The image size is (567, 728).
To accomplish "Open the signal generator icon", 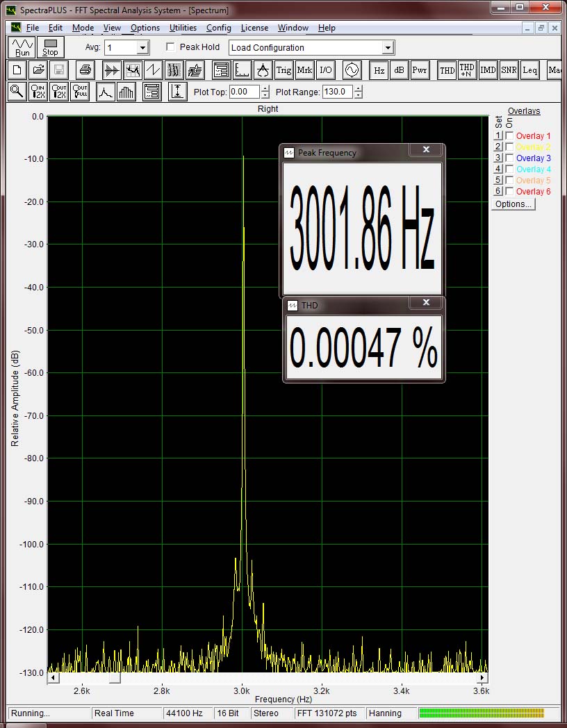I will click(x=352, y=70).
